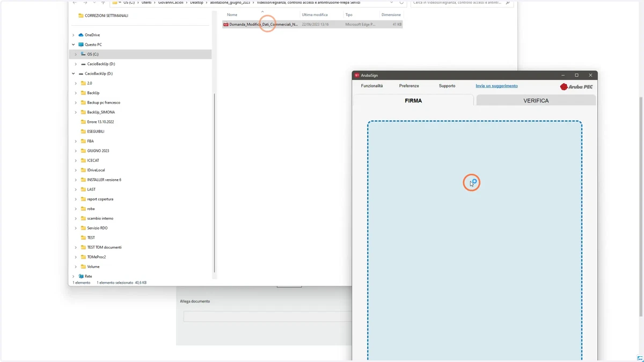This screenshot has height=362, width=644.
Task: Select the FBA folder in tree
Action: click(x=90, y=141)
